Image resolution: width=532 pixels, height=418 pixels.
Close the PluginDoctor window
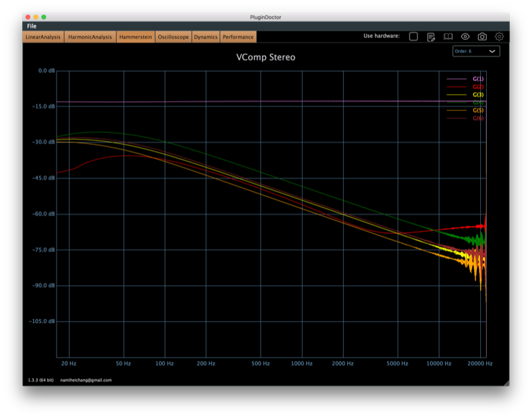(28, 17)
